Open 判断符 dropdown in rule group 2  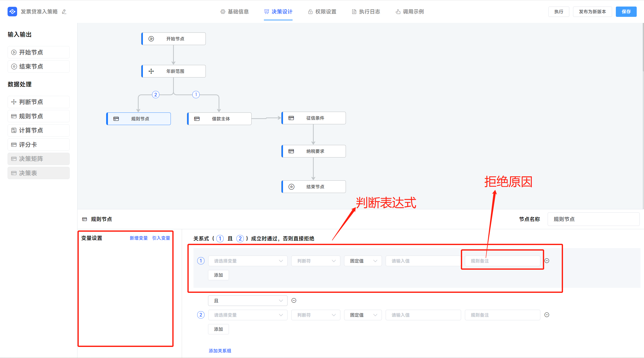click(x=316, y=315)
